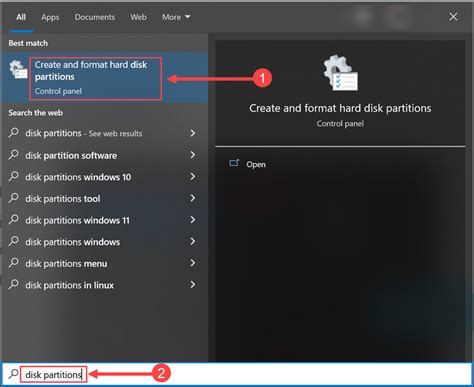Click the Disk Management gear icon in best match

[18, 69]
